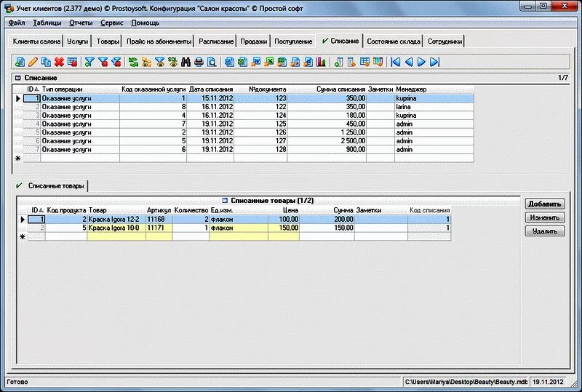Switch to the Расписание tab
The image size is (582, 392).
point(216,41)
